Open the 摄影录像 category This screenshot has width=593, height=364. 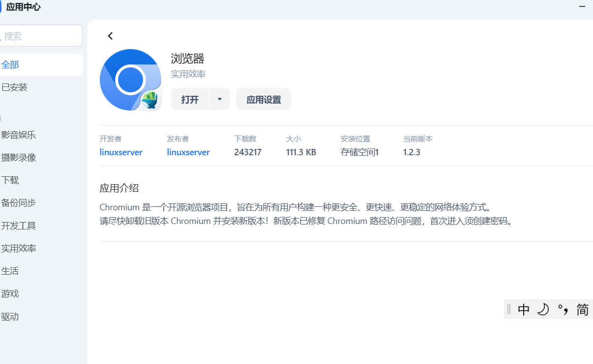(x=41, y=158)
